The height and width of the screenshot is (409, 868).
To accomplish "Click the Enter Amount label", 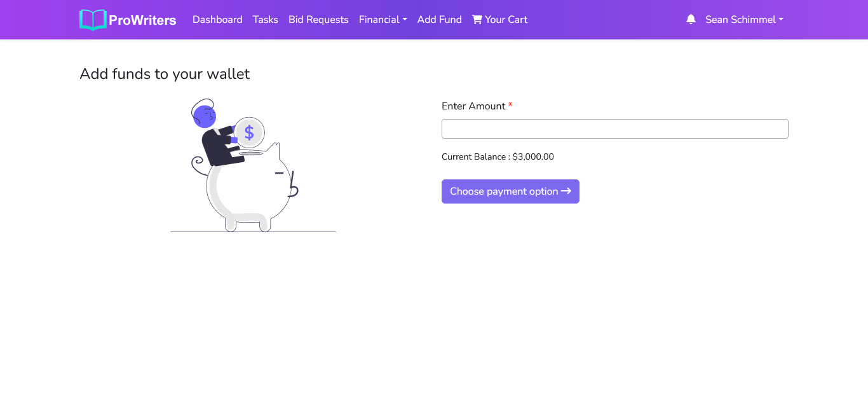I will (x=473, y=106).
